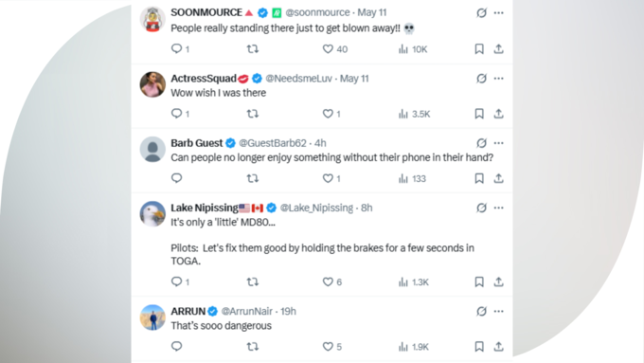Open the ActressSquad display name link
The width and height of the screenshot is (644, 363).
pyautogui.click(x=204, y=79)
